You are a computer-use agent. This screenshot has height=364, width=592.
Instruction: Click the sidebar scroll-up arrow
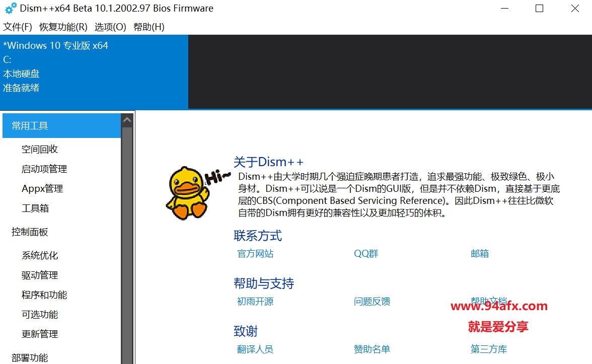pos(127,120)
